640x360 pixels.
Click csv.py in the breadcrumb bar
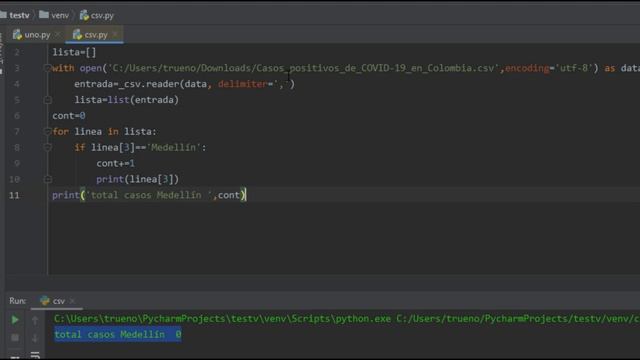(x=97, y=16)
